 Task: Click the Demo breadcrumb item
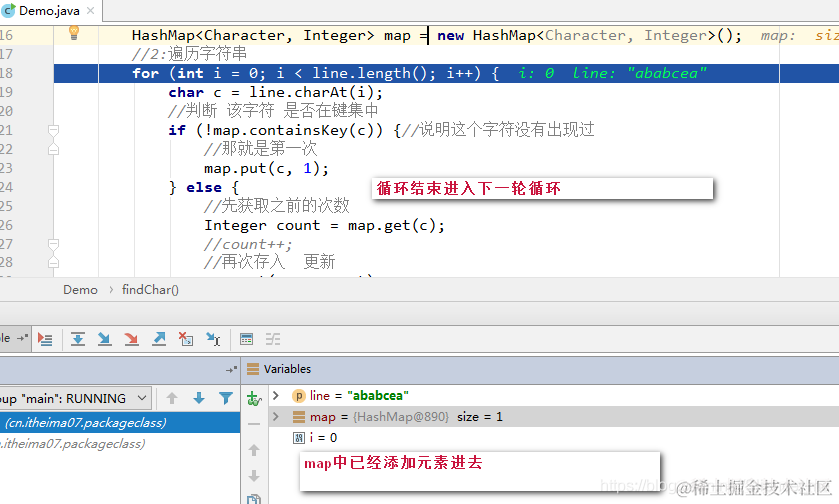pos(80,290)
